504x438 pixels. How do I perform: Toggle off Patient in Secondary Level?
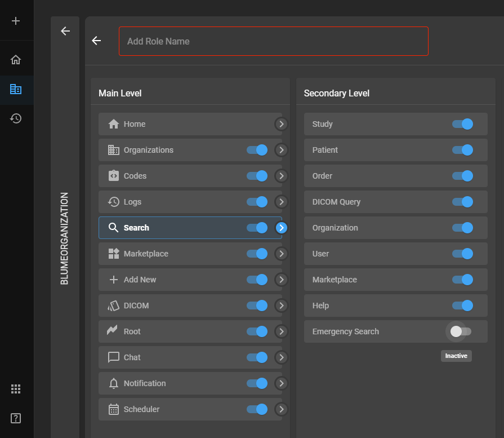[462, 150]
